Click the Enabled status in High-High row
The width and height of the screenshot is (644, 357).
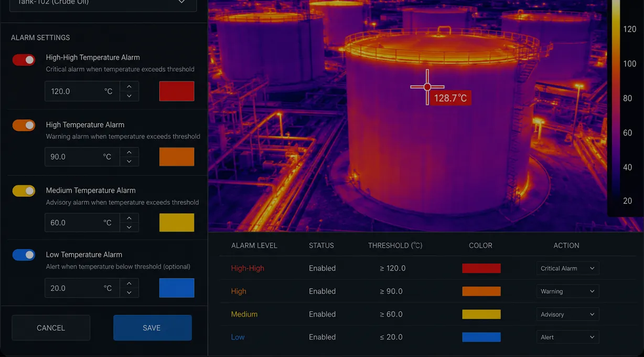point(322,268)
